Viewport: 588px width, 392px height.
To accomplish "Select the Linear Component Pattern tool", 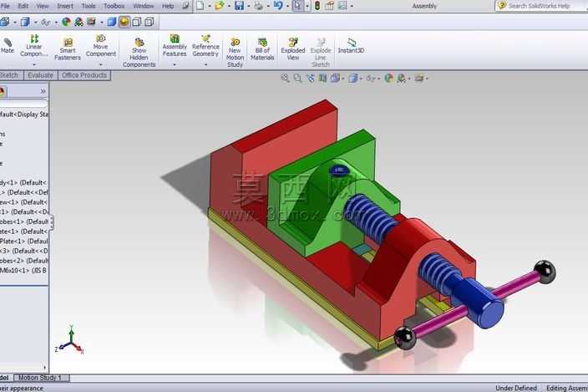I will (x=33, y=46).
